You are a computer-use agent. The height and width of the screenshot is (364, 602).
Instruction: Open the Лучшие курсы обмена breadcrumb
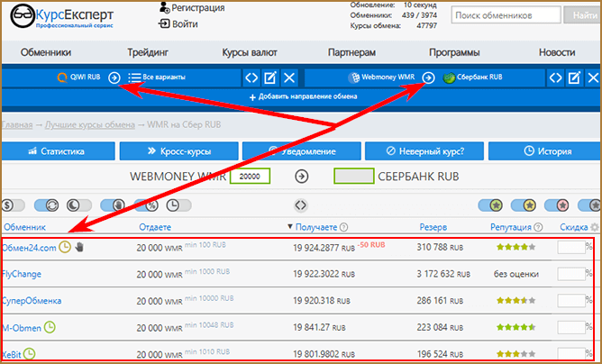coord(90,125)
